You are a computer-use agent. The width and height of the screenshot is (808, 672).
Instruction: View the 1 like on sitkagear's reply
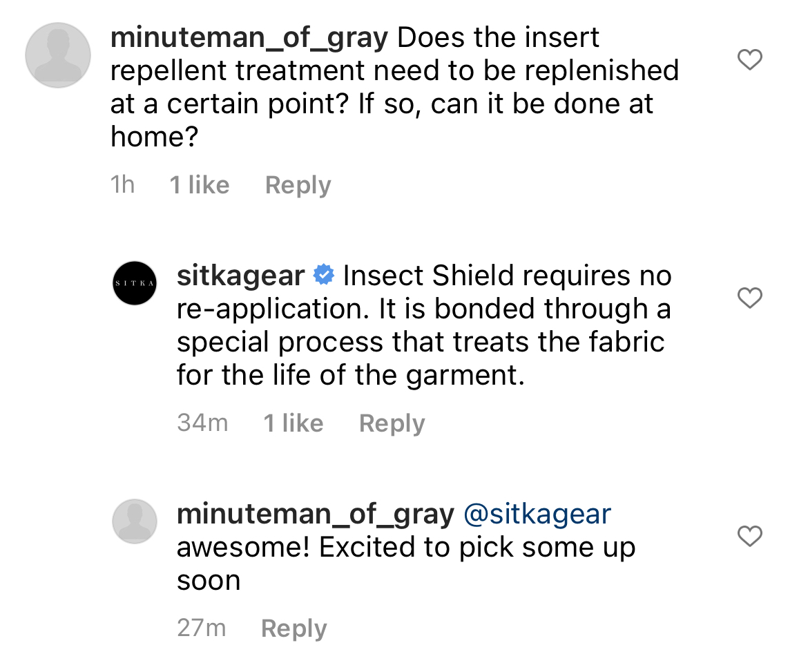(294, 423)
